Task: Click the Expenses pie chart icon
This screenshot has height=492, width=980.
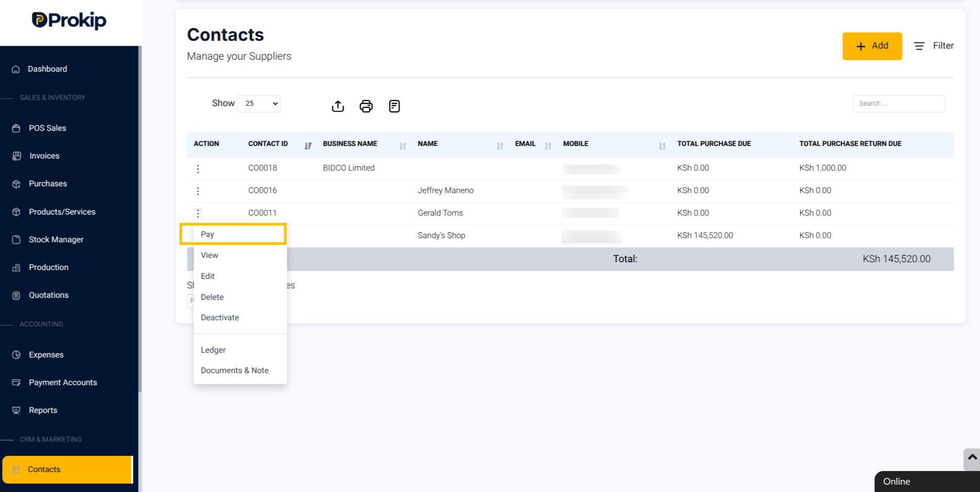Action: 16,355
